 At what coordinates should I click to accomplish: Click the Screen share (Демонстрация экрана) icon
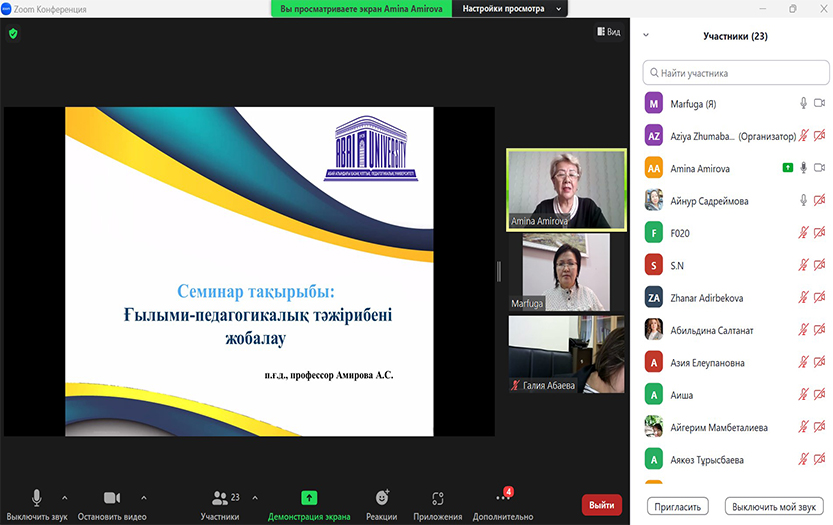309,498
